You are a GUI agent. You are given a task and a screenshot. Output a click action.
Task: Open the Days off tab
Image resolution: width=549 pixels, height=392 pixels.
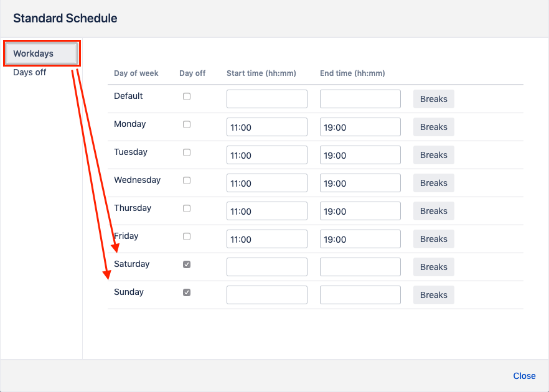click(30, 72)
